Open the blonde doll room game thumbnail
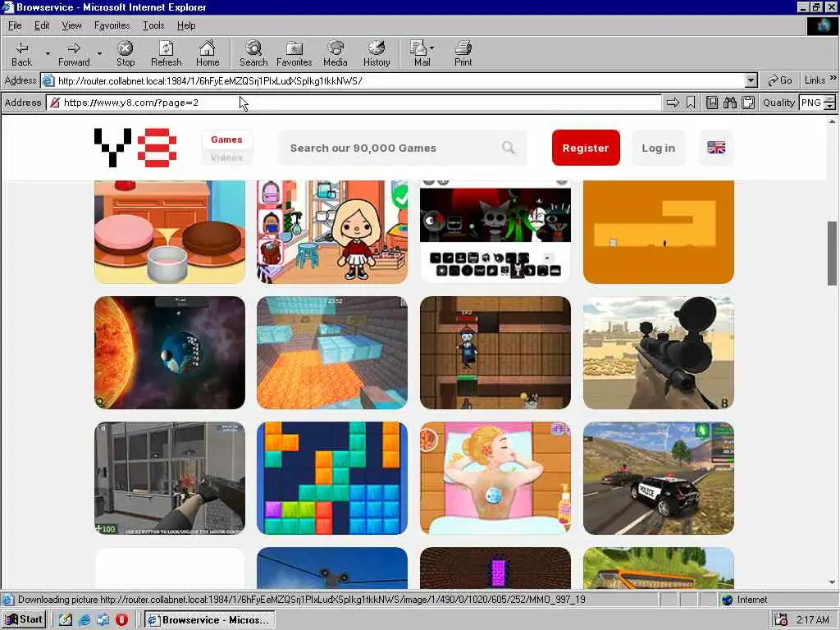Viewport: 840px width, 630px height. [332, 232]
